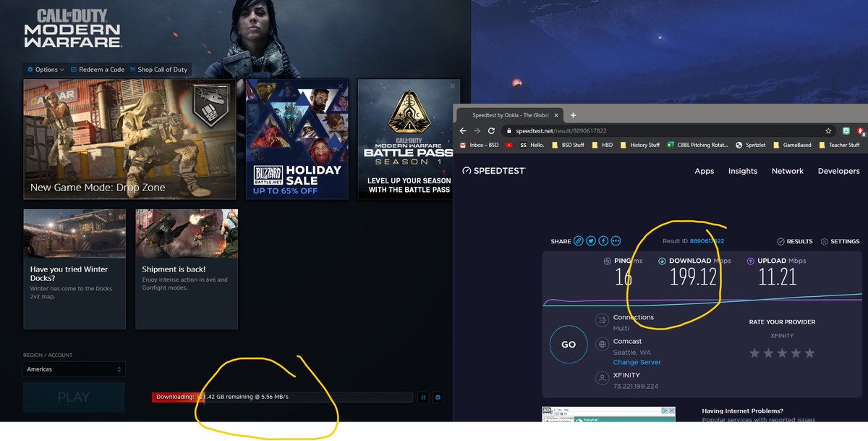This screenshot has width=868, height=441.
Task: Rate provider XFINITY three stars
Action: (x=782, y=353)
